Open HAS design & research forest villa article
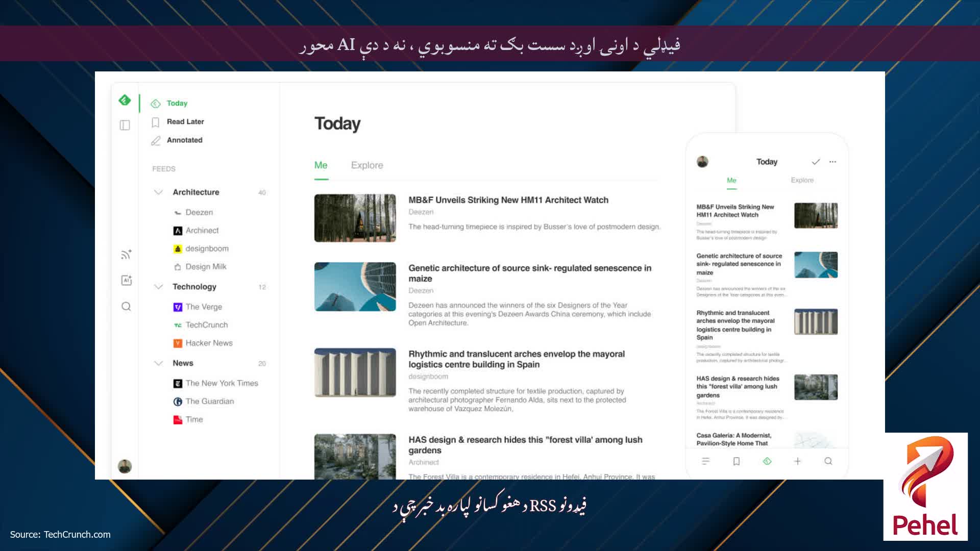980x551 pixels. pyautogui.click(x=525, y=445)
